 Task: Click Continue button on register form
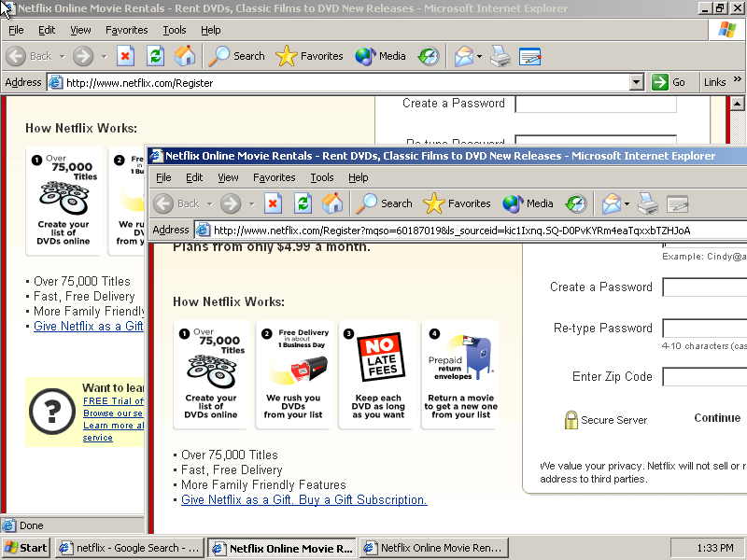click(x=717, y=417)
